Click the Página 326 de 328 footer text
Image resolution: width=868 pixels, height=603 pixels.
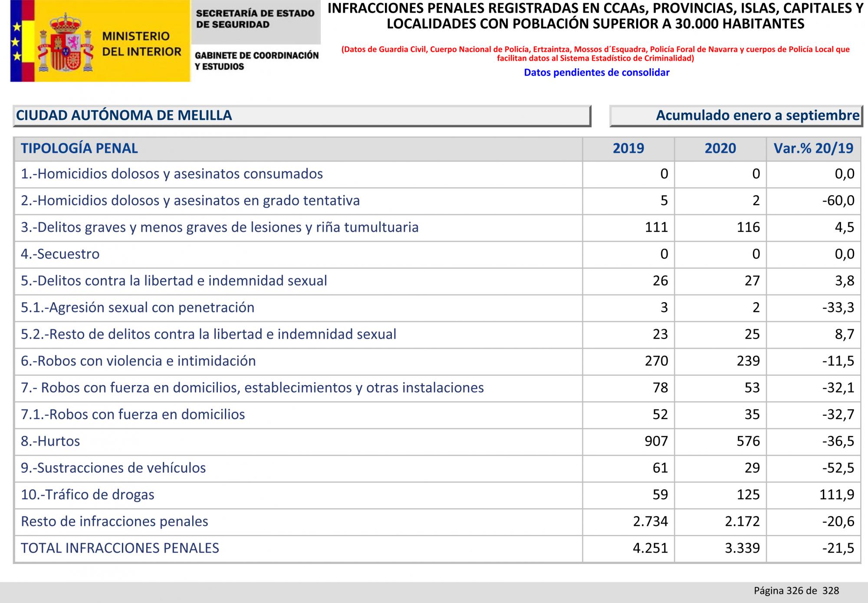[x=796, y=590]
